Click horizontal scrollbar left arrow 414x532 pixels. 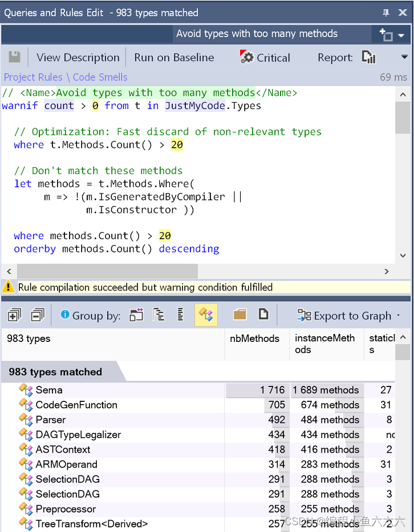tap(9, 271)
